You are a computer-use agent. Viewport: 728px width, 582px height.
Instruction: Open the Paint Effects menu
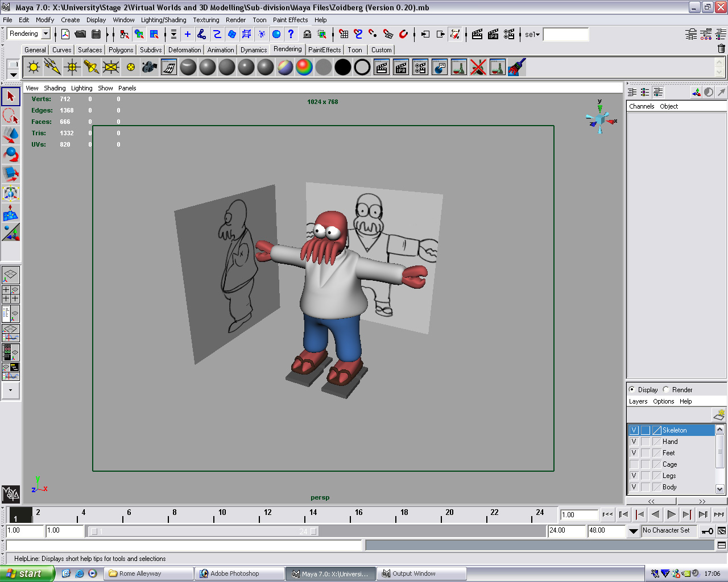click(x=290, y=20)
